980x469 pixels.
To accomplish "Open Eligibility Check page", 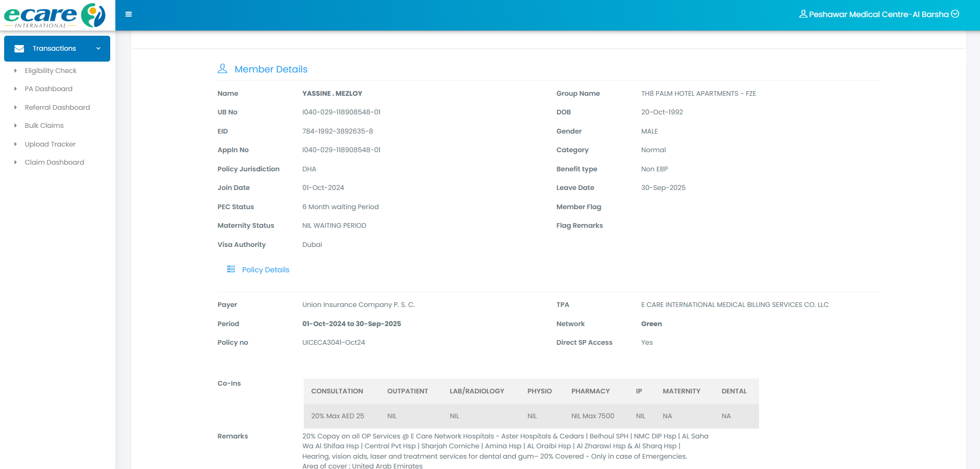I will coord(51,71).
